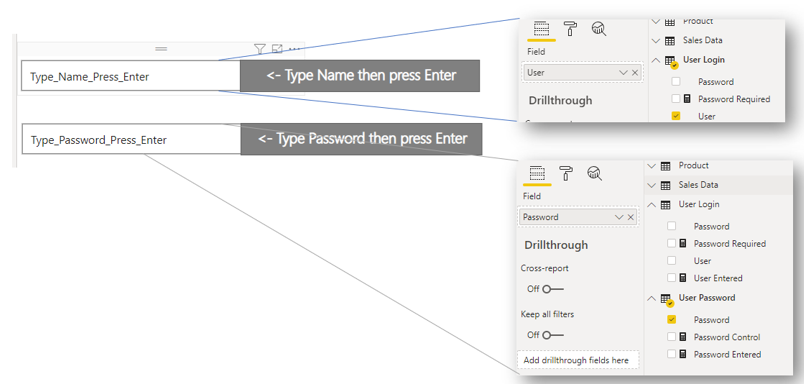Open Fields tab icon in lower pane
The image size is (804, 384).
click(537, 173)
